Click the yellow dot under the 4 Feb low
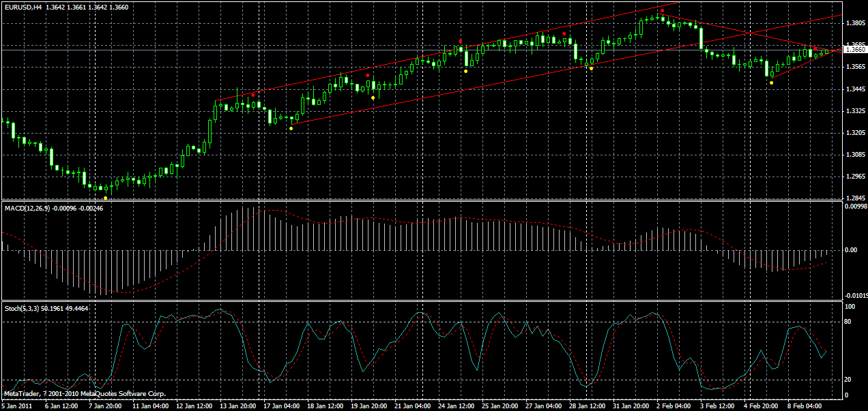This screenshot has height=411, width=868. pos(772,82)
